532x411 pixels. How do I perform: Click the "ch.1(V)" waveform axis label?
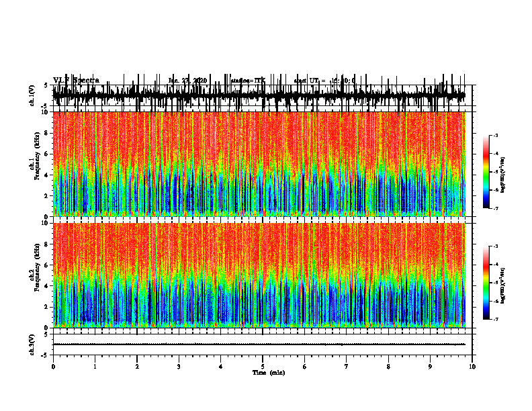point(32,95)
